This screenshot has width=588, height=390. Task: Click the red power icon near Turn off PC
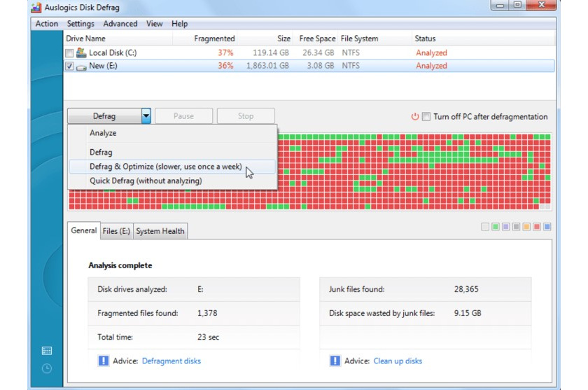(414, 117)
